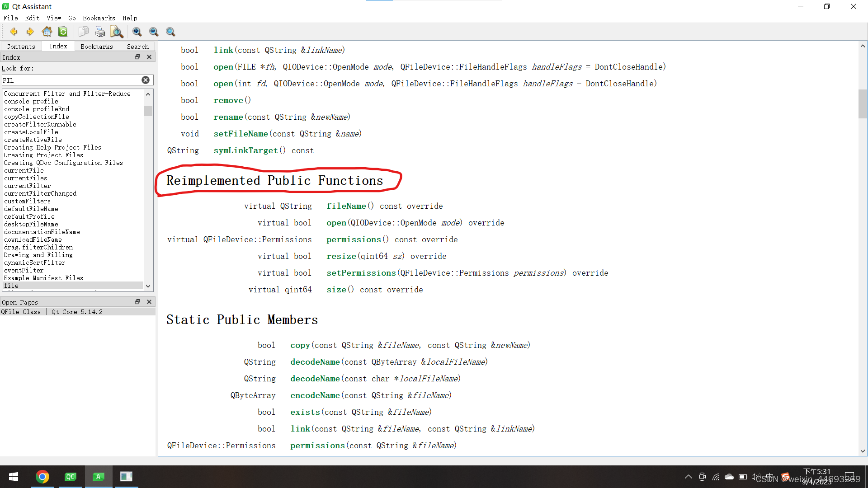Click index list scroll up arrow
Screen dimensions: 868x488
click(148, 94)
